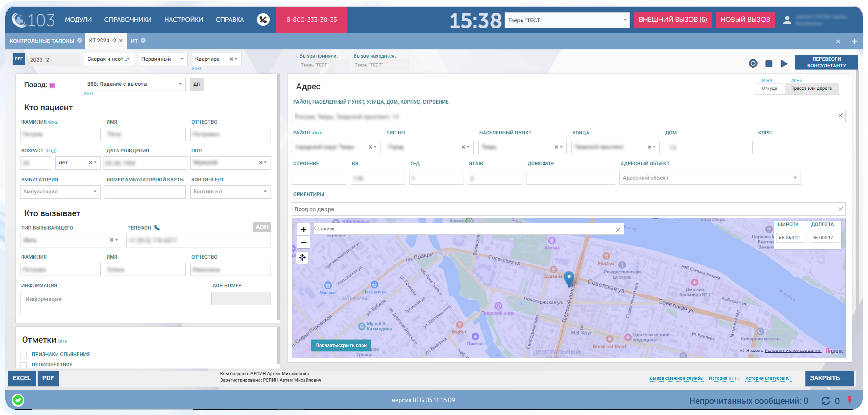This screenshot has width=868, height=415.
Task: Switch to the КТ tab
Action: coord(134,41)
